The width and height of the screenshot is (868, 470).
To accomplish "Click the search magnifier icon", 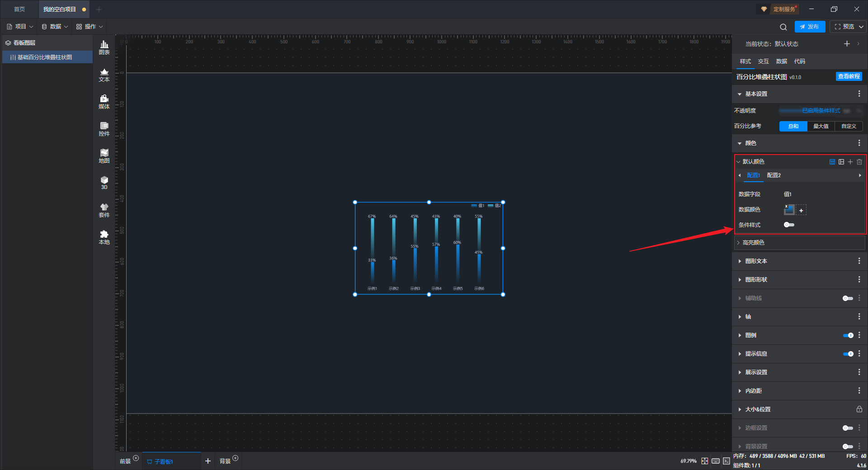I will click(x=783, y=27).
